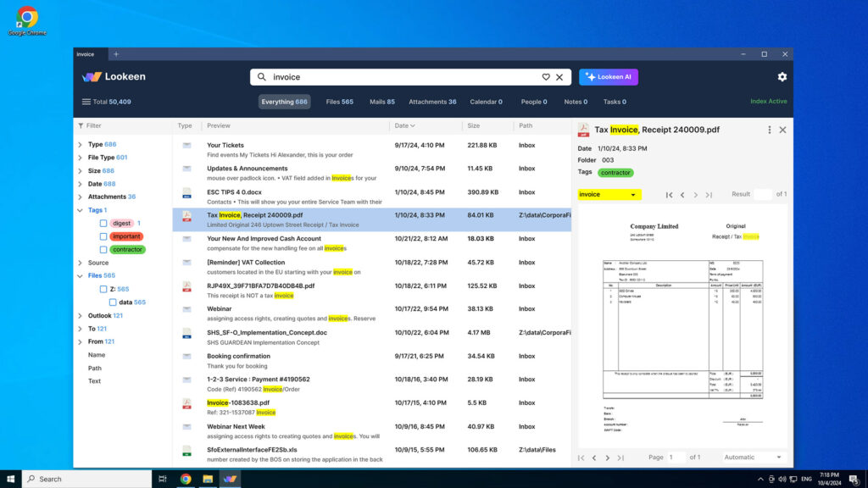Open the Automatic zoom dropdown
The width and height of the screenshot is (868, 488).
[753, 457]
